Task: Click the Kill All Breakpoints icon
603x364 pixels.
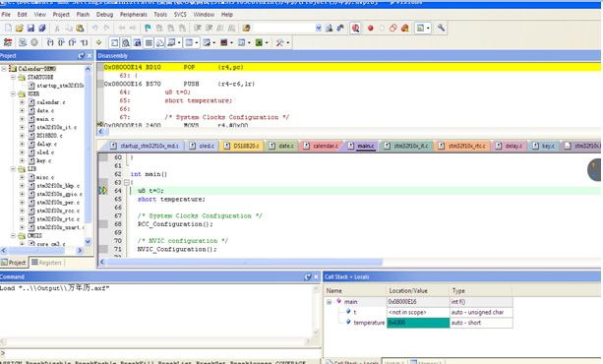Action: pyautogui.click(x=404, y=29)
